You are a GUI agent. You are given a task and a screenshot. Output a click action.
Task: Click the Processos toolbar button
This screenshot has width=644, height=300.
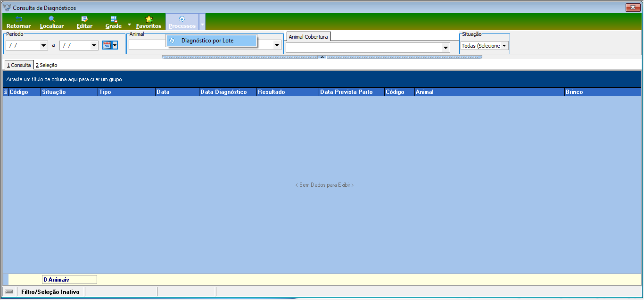182,22
